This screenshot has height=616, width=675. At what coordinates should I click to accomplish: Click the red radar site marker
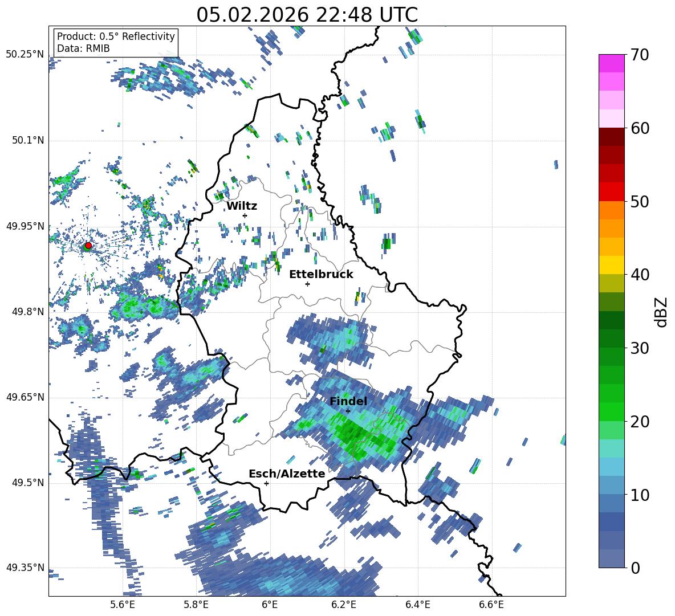88,245
